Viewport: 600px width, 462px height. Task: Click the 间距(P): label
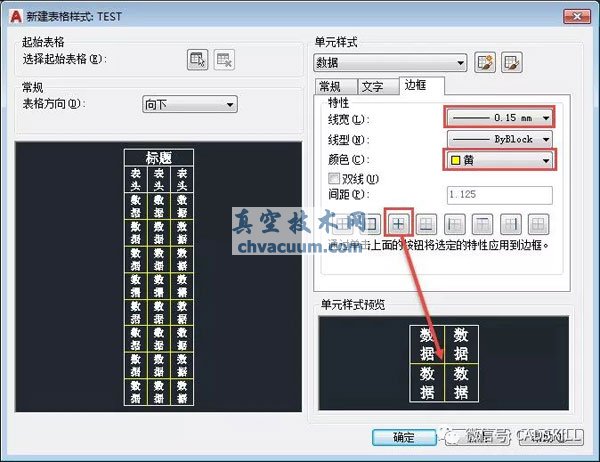pos(349,194)
